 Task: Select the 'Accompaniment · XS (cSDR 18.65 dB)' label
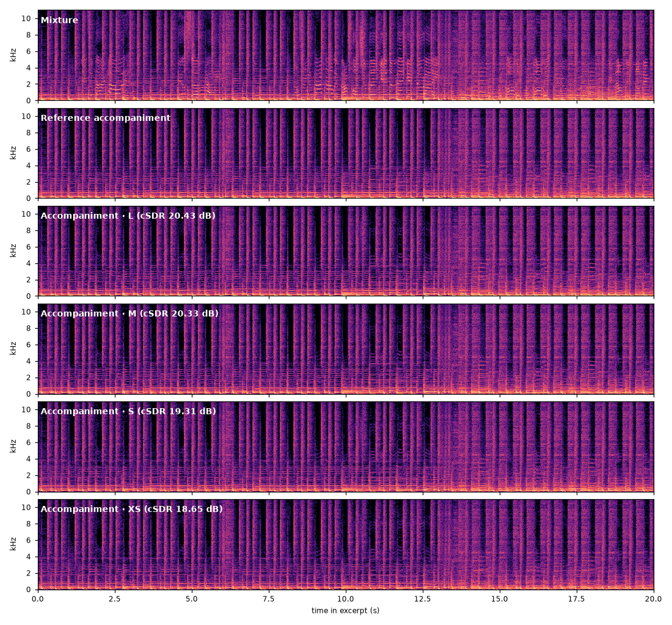(x=131, y=509)
